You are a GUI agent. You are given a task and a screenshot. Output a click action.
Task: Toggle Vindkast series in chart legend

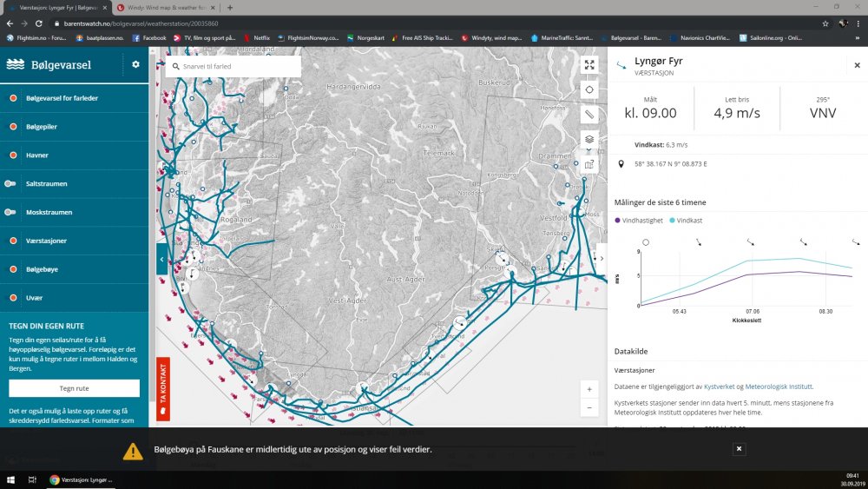(686, 221)
